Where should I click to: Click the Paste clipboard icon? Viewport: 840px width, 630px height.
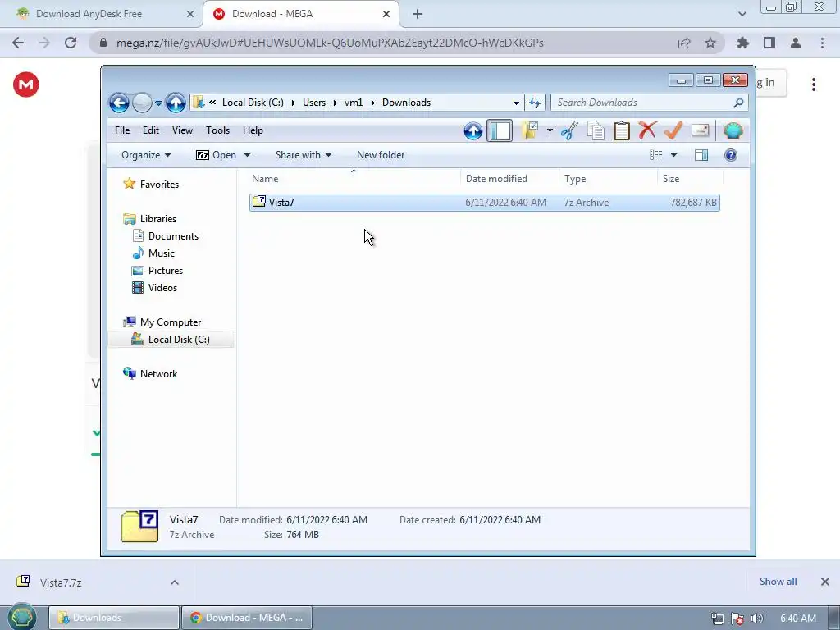click(622, 130)
